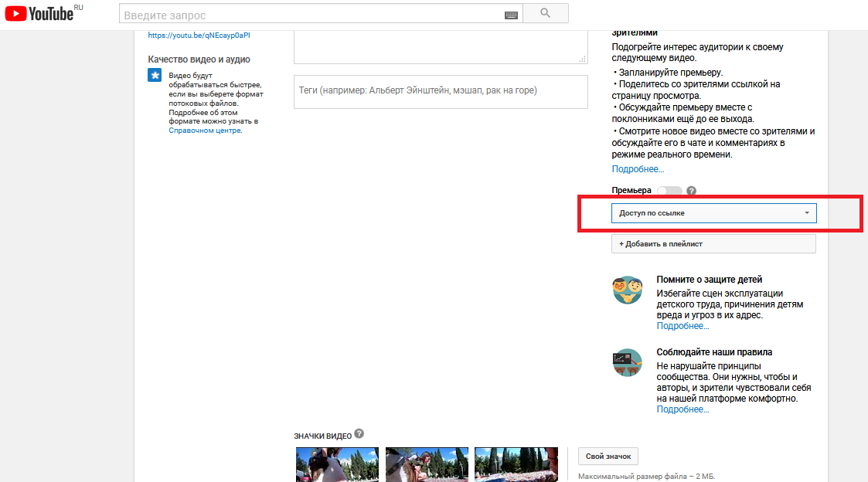Click the community rules illustration icon
The image size is (868, 482).
[x=627, y=362]
